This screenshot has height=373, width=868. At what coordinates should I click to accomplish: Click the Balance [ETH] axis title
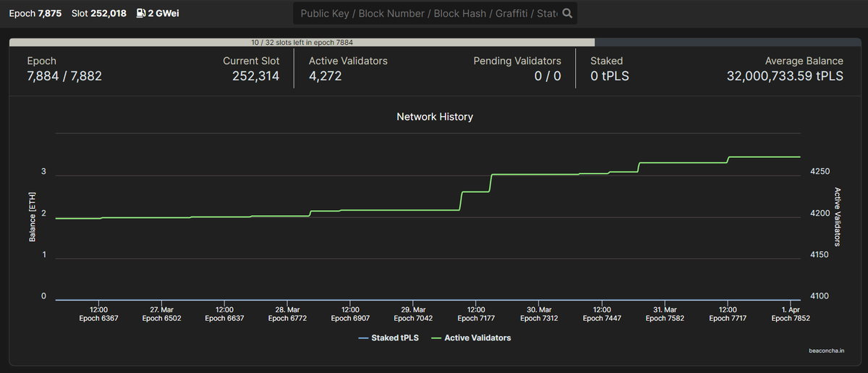click(33, 217)
